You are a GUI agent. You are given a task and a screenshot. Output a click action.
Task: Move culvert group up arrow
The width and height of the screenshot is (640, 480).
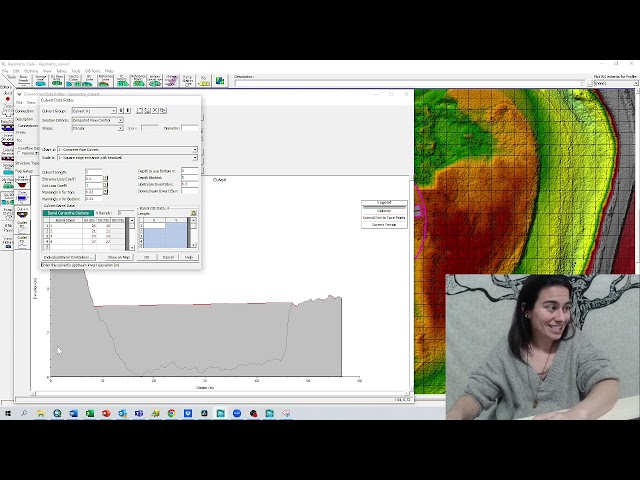[128, 111]
